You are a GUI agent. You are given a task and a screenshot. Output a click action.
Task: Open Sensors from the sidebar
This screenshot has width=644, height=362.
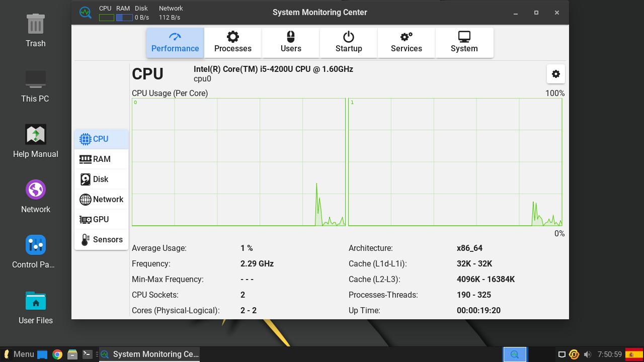101,239
